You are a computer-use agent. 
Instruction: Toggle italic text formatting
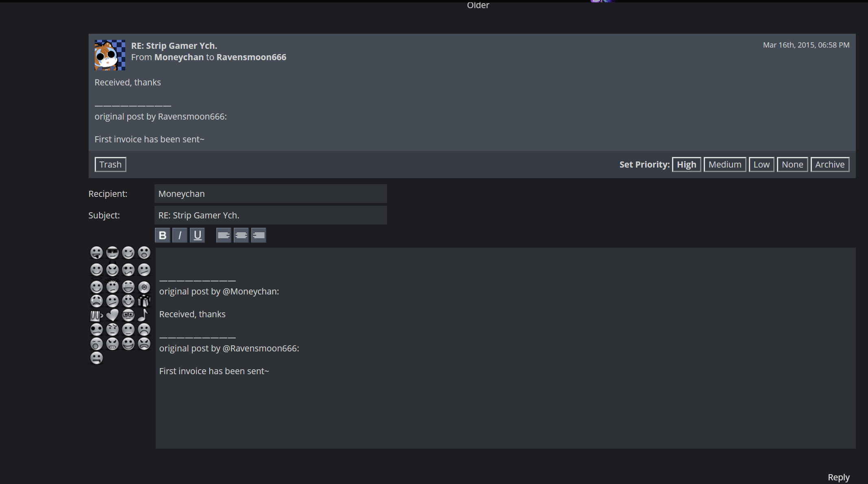tap(180, 235)
